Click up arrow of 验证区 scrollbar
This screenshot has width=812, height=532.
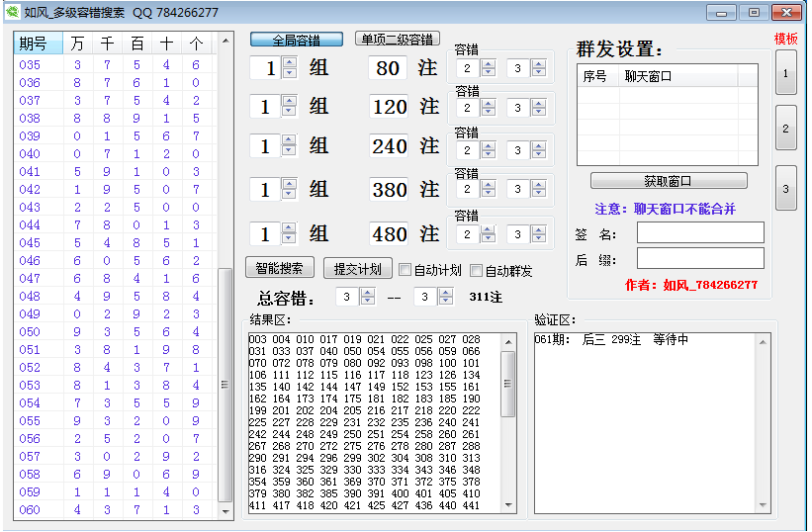pyautogui.click(x=763, y=342)
